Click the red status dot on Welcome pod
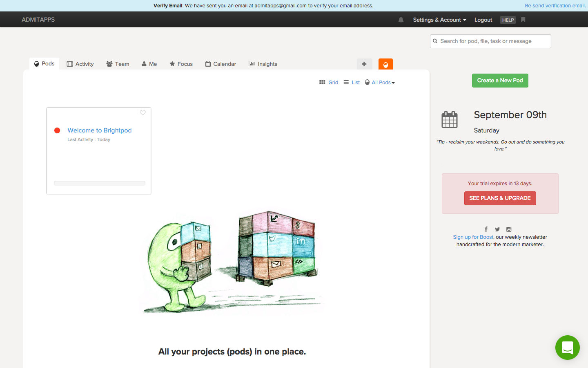Image resolution: width=588 pixels, height=368 pixels. [57, 130]
